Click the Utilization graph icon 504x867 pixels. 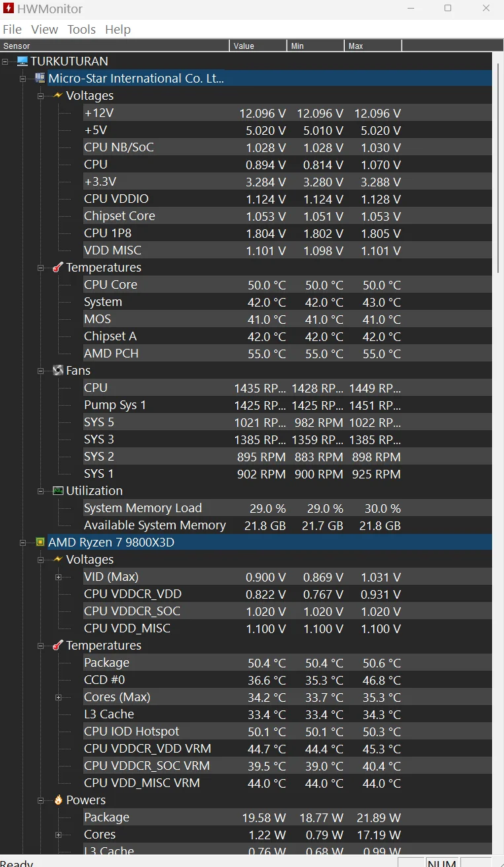(x=57, y=491)
